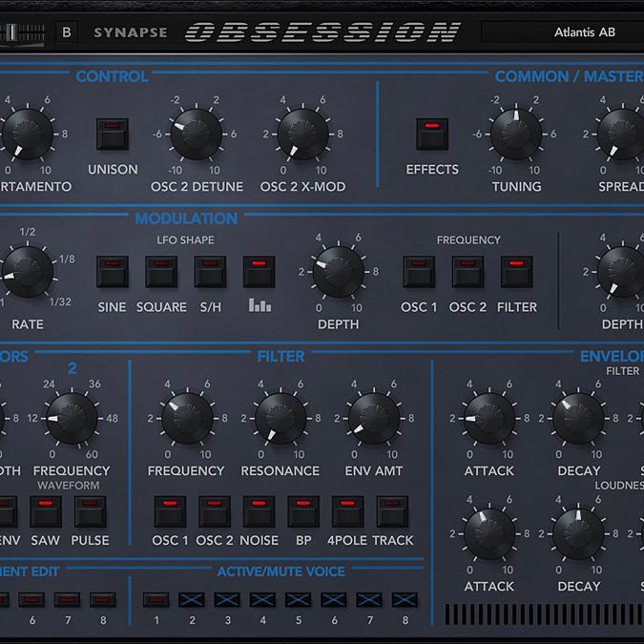This screenshot has width=644, height=644.
Task: Click the LFO RATE knob
Action: (27, 272)
